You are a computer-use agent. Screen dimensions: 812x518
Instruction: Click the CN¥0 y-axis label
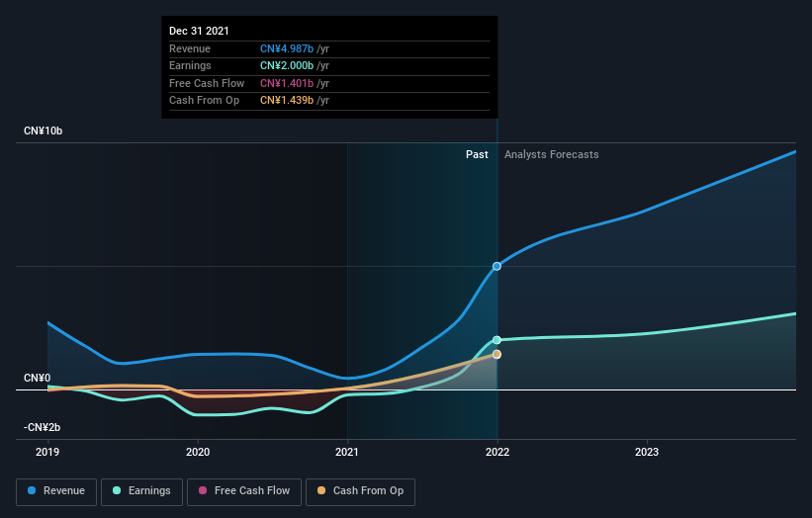[x=37, y=379]
